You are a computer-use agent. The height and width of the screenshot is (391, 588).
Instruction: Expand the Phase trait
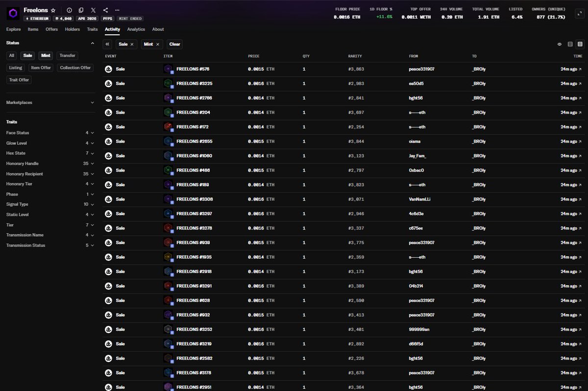pyautogui.click(x=50, y=194)
